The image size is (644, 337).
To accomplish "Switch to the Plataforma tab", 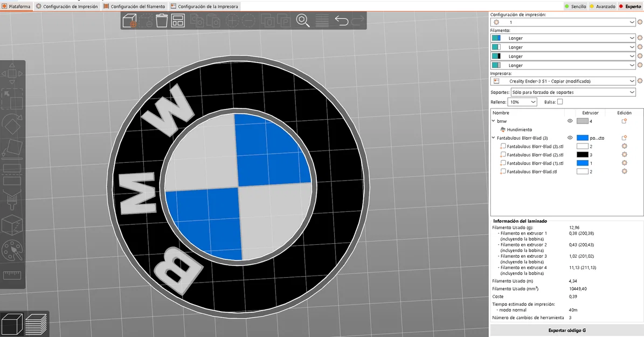I will 16,6.
